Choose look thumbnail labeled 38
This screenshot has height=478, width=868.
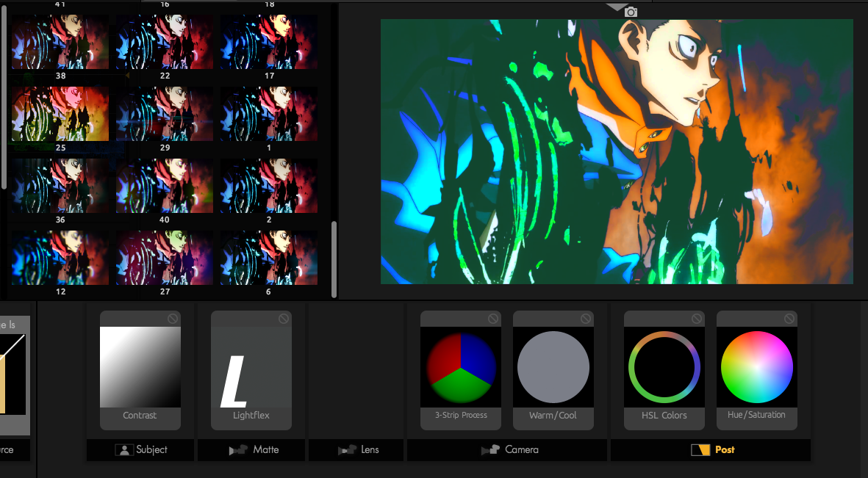click(60, 42)
